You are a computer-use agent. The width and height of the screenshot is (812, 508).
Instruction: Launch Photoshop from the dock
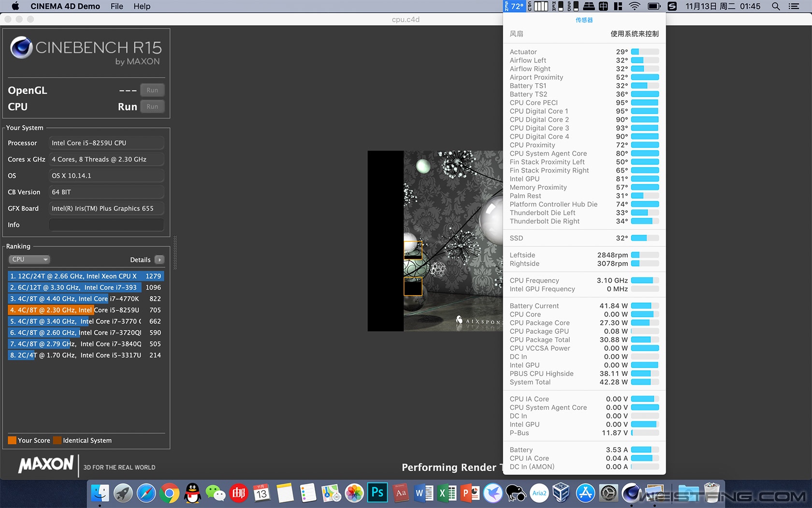pos(377,493)
